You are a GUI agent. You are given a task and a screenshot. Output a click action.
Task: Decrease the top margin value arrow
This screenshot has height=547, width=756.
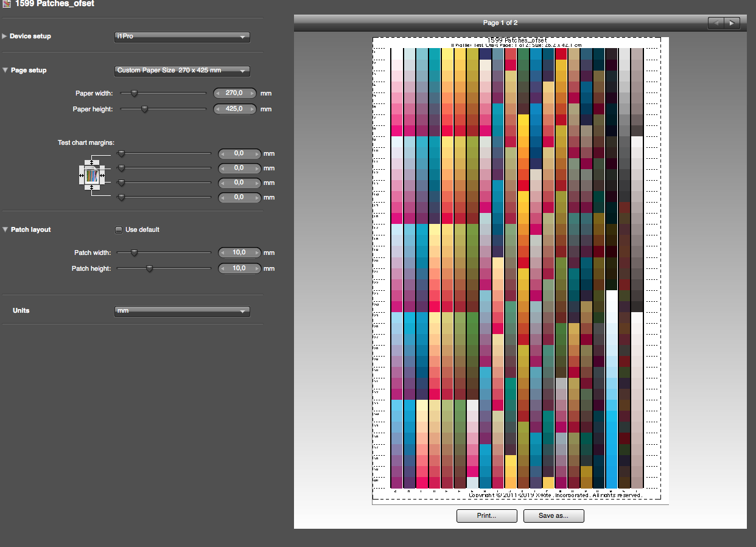[x=223, y=153]
